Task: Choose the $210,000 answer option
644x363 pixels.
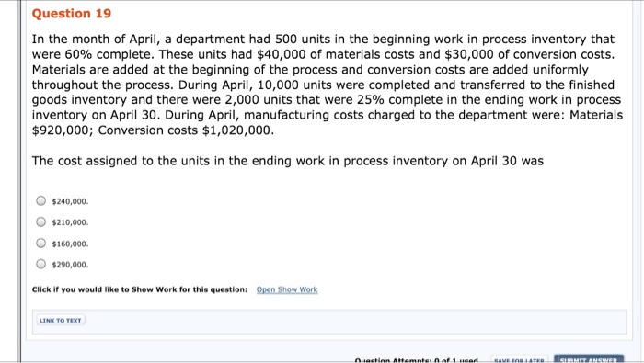Action: pyautogui.click(x=40, y=221)
